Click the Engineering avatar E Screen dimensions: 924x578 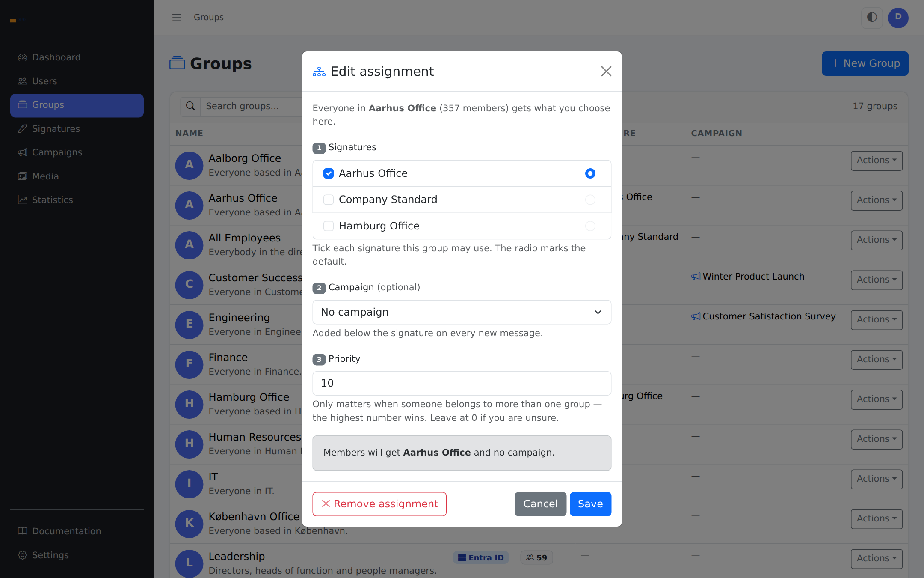(x=189, y=325)
